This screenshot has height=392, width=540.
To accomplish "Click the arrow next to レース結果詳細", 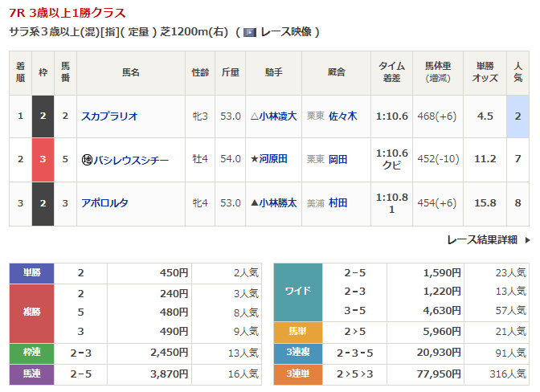I will tap(527, 239).
